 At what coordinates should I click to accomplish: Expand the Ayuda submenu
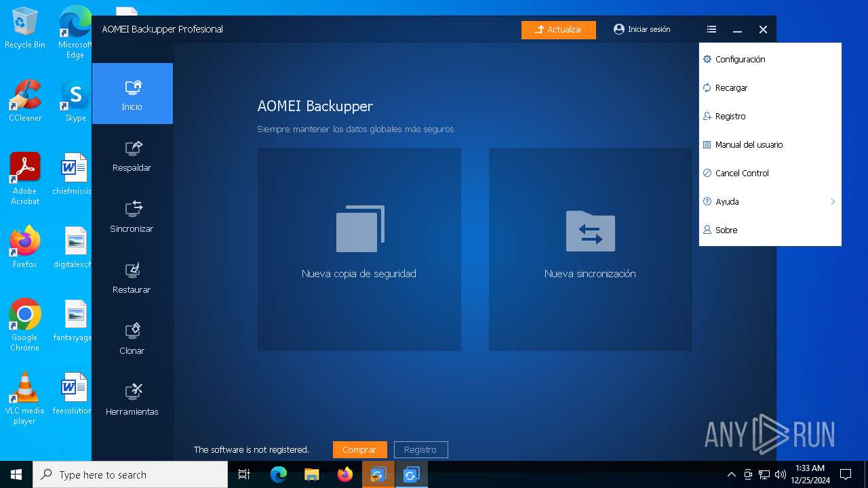click(770, 202)
